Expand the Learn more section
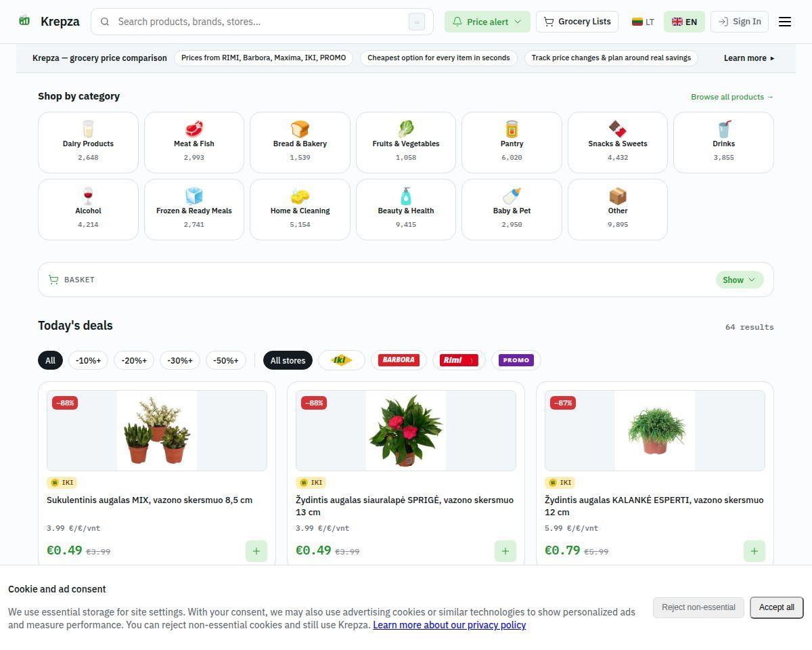 click(749, 58)
